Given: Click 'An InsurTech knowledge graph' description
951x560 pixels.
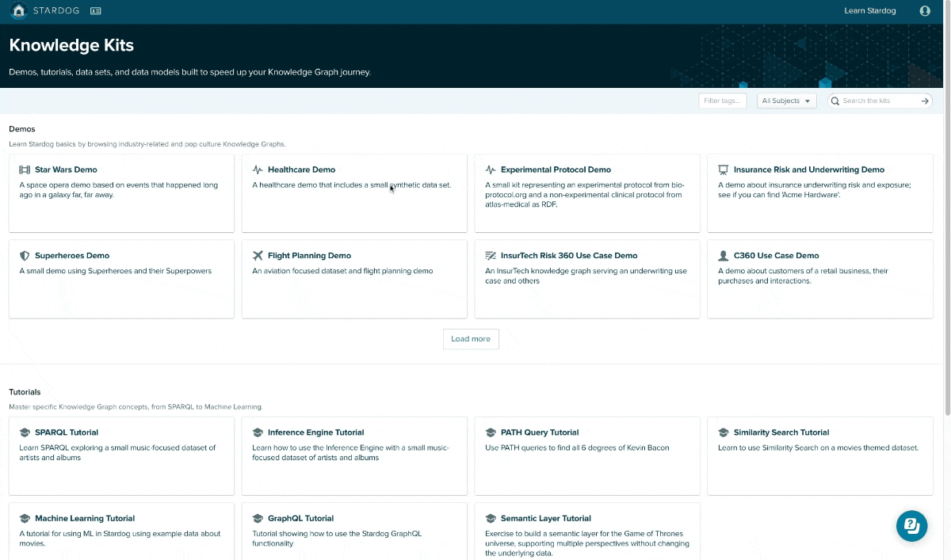Looking at the screenshot, I should point(586,276).
